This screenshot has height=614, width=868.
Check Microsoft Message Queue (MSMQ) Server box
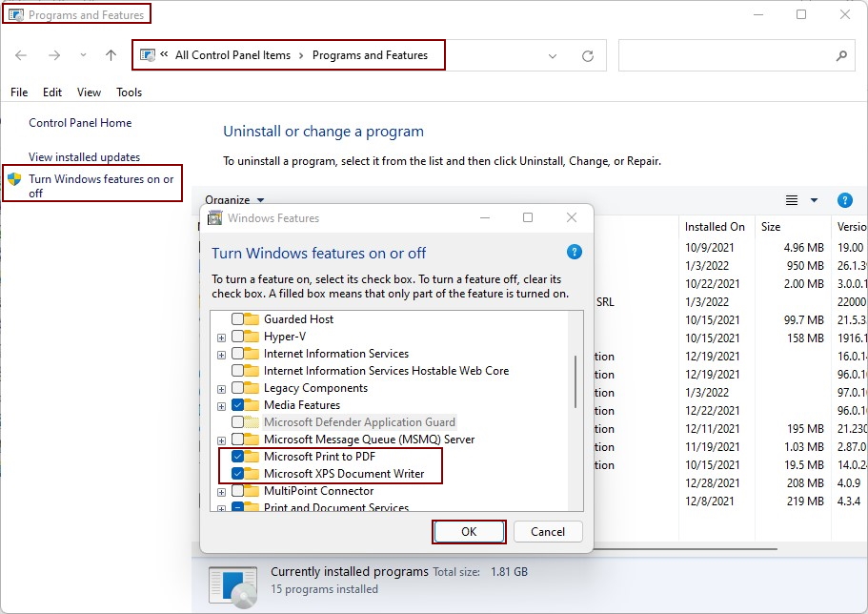coord(237,440)
